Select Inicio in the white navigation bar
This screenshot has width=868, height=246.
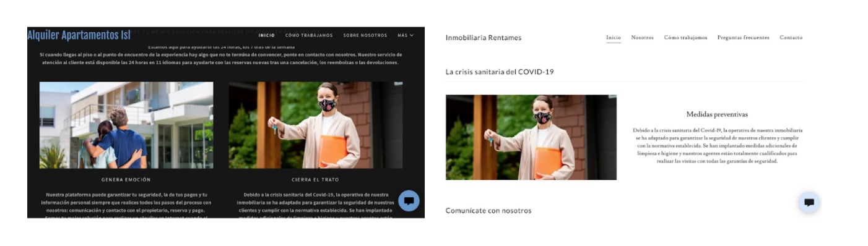tap(614, 38)
